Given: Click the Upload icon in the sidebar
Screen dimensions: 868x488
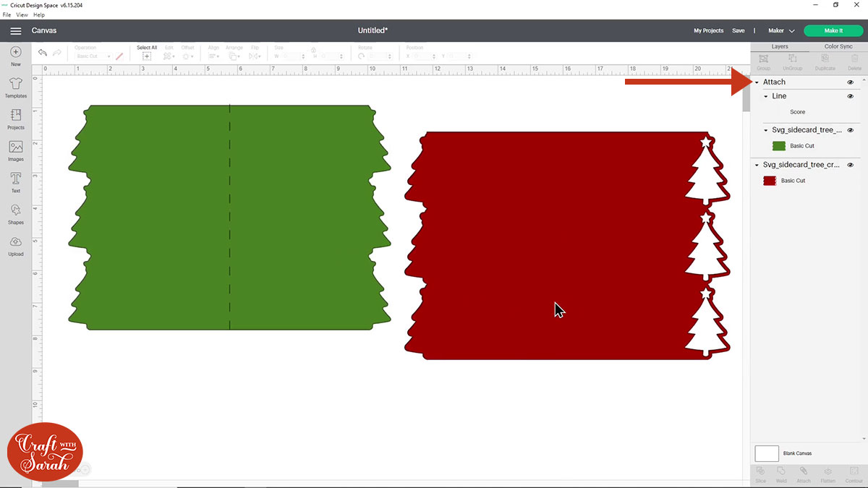Looking at the screenshot, I should click(x=15, y=246).
